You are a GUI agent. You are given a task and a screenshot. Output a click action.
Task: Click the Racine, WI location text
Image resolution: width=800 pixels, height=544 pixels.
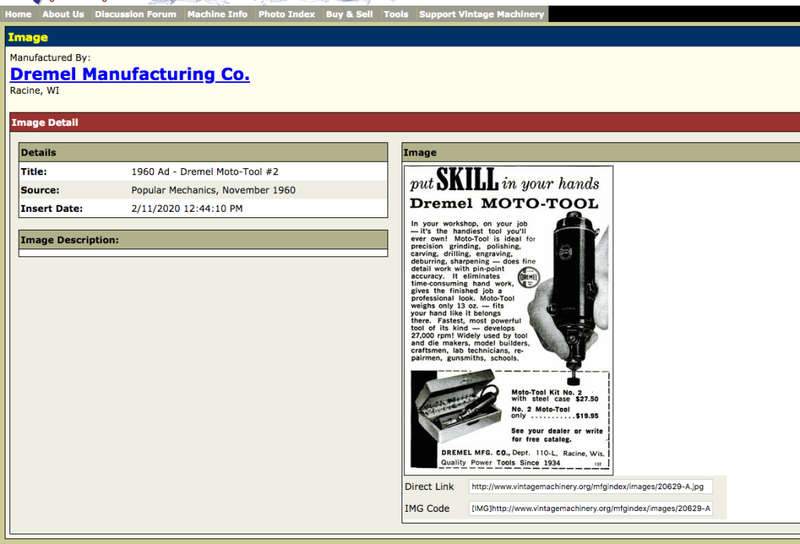click(x=35, y=90)
